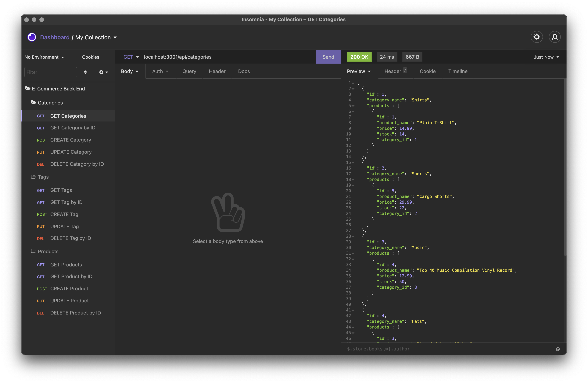
Task: Toggle fold arrow at line 28
Action: pos(353,236)
